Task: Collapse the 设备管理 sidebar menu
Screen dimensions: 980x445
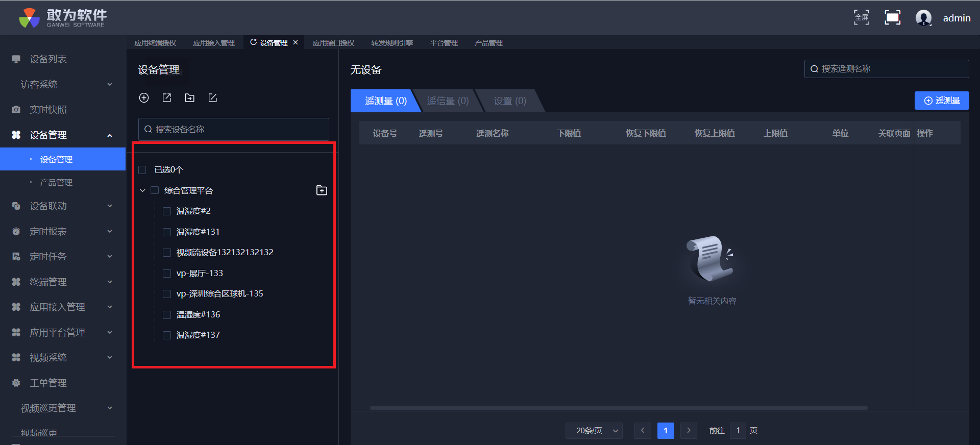Action: point(110,135)
